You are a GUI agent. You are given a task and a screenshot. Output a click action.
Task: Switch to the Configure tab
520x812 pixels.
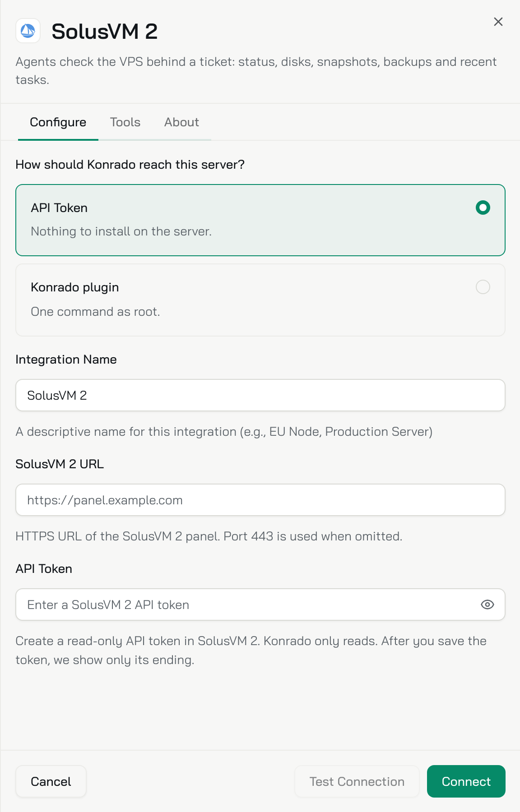58,122
